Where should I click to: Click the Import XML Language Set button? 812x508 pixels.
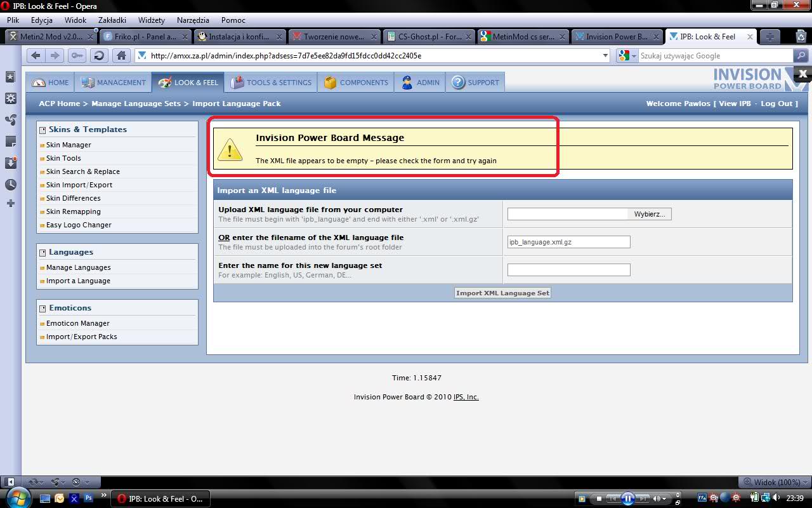502,293
